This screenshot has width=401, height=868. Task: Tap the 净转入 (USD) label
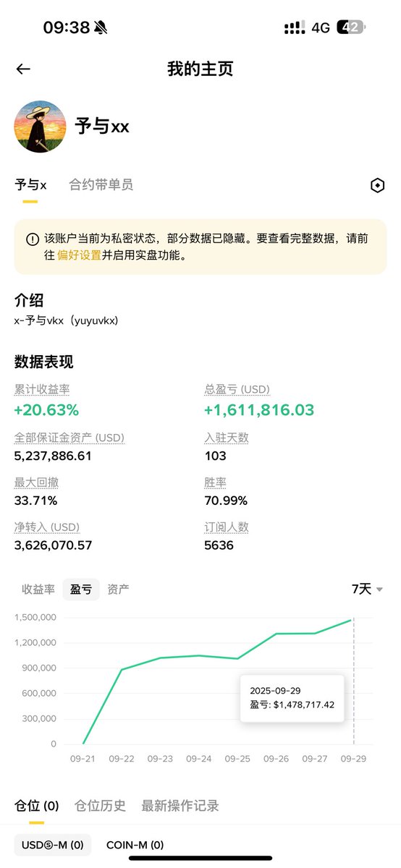46,527
